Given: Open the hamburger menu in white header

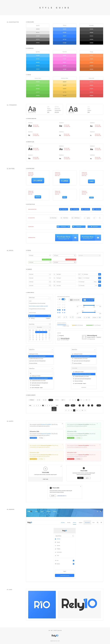Looking at the screenshot, I should [101, 522].
